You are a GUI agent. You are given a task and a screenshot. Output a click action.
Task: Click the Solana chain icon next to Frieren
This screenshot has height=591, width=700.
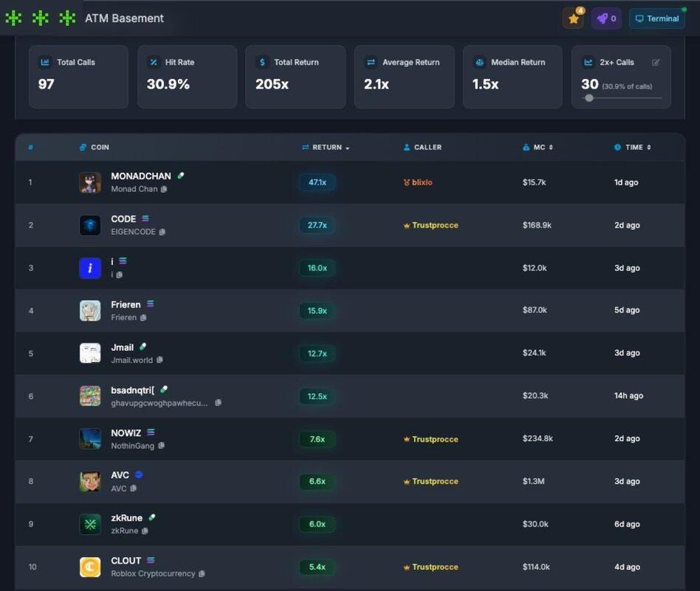click(x=151, y=304)
